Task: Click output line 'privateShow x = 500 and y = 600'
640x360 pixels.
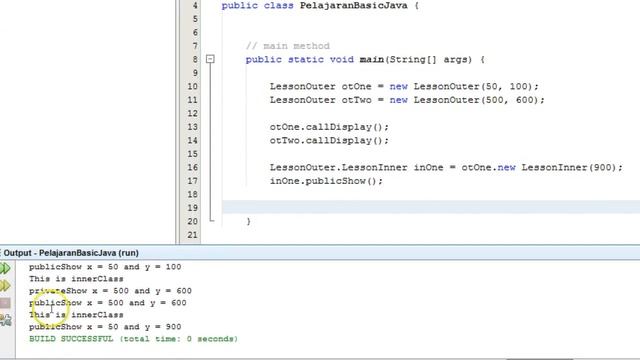Action: click(x=110, y=291)
